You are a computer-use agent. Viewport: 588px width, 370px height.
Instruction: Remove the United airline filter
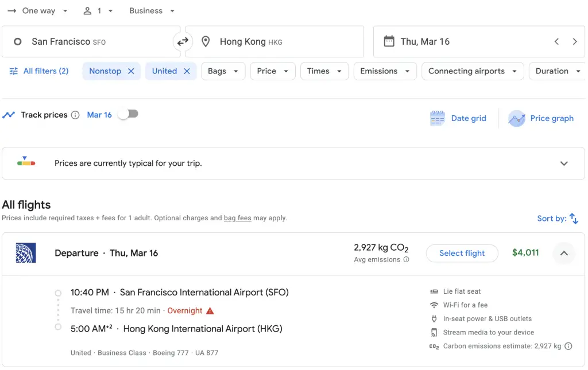(x=187, y=71)
